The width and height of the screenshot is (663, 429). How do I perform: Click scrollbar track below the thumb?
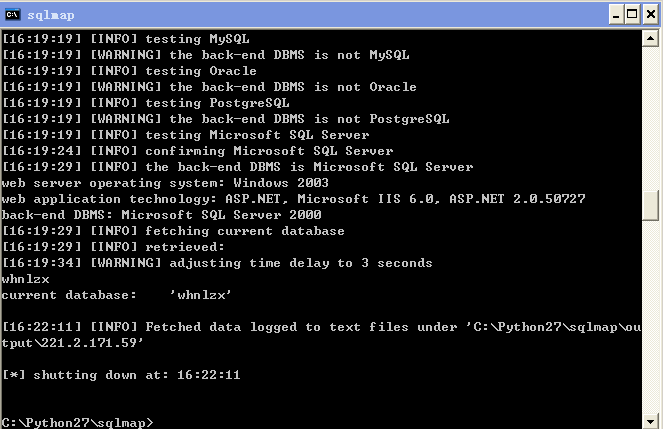click(x=650, y=317)
